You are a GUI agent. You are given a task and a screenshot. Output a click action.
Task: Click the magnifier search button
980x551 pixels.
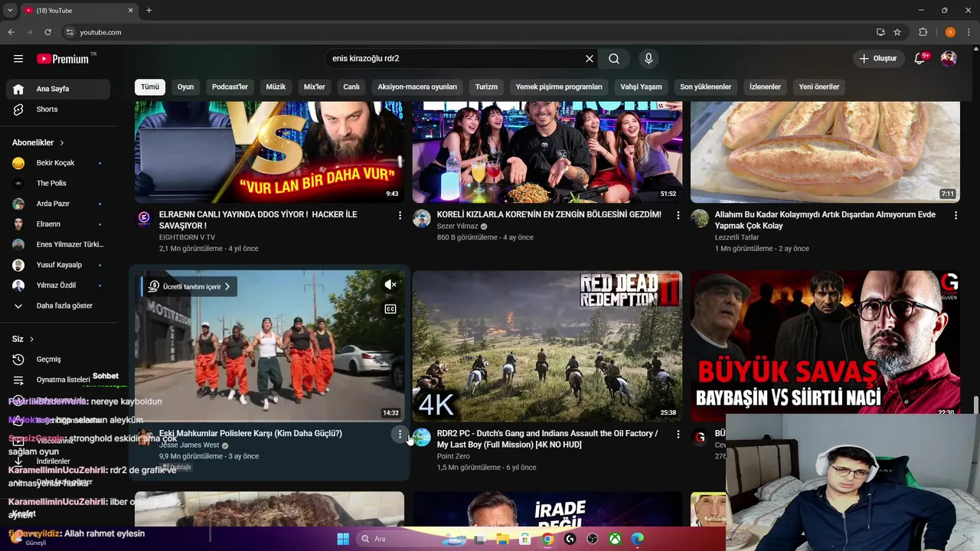(x=614, y=59)
